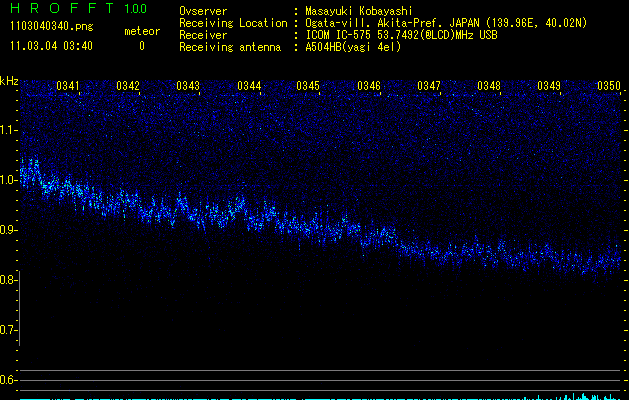
Task: Click the version number 1.00
Action: coord(133,9)
